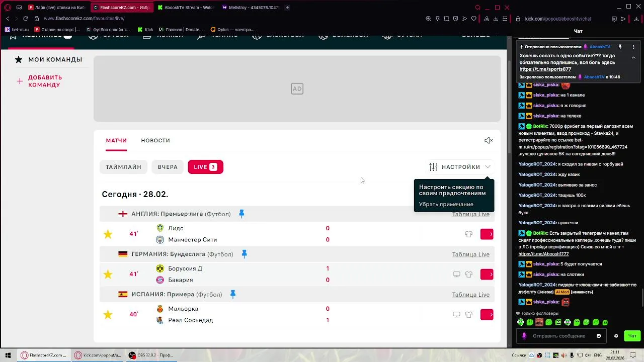Dismiss tooltip via Убрать примечание
The width and height of the screenshot is (644, 362).
pos(446,204)
